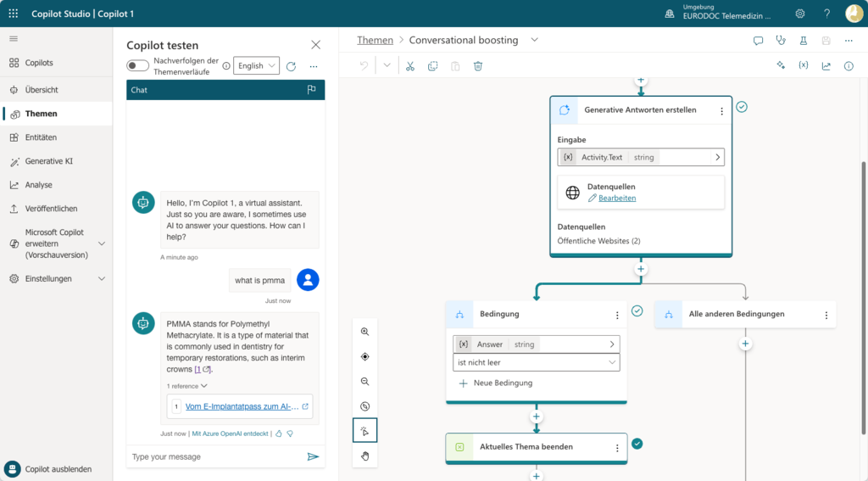Click the cut scissors icon in toolbar

click(410, 66)
